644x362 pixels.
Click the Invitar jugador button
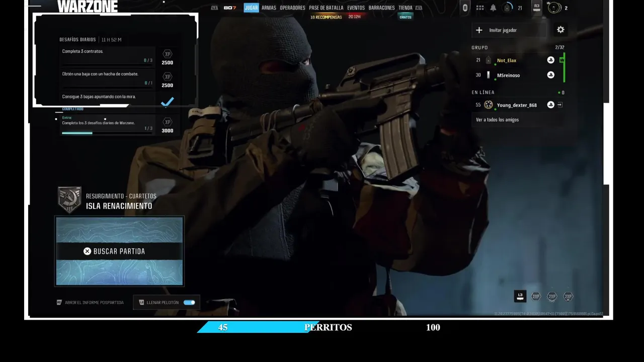509,30
